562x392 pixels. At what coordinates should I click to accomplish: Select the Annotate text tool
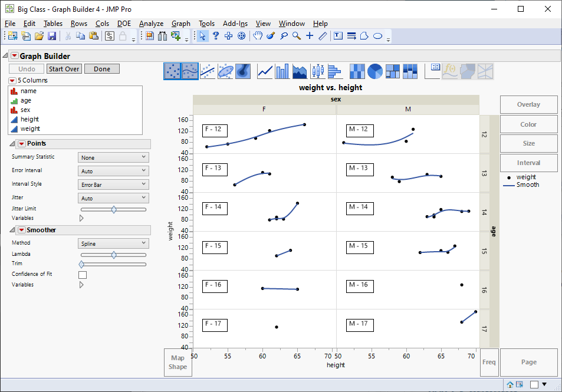tap(338, 36)
